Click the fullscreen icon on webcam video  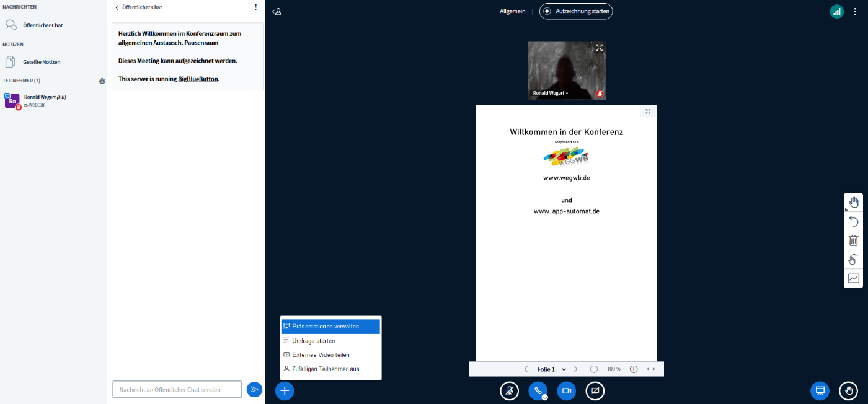pos(599,48)
